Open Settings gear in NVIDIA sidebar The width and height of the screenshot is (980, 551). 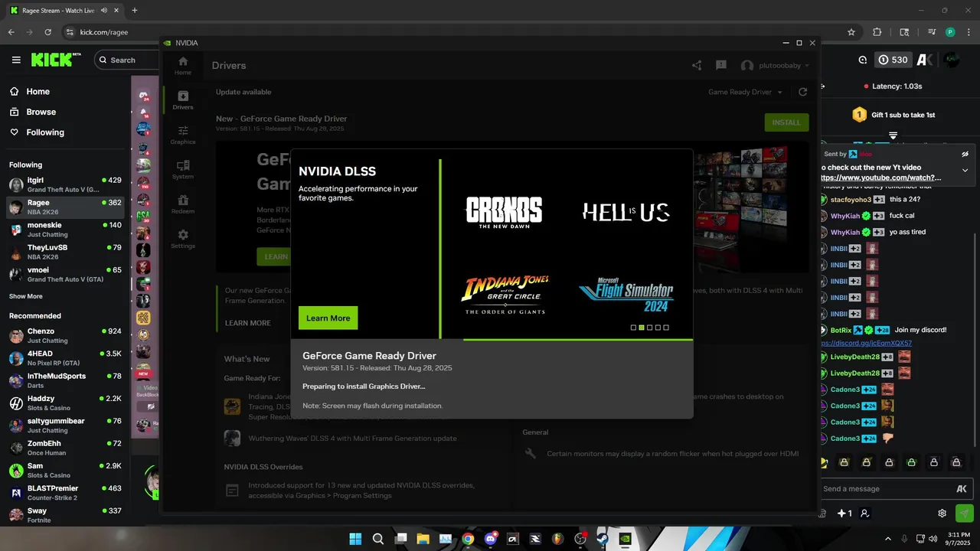pos(183,239)
